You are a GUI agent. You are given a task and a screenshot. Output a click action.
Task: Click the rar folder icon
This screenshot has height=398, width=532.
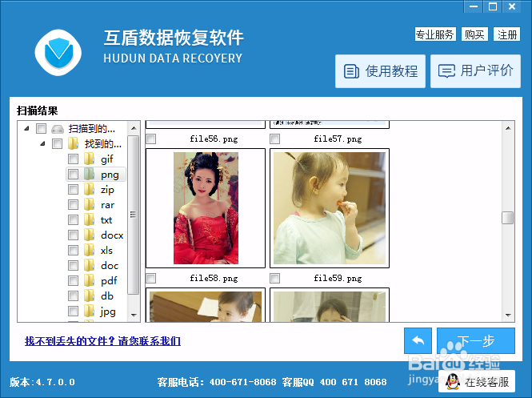[89, 204]
